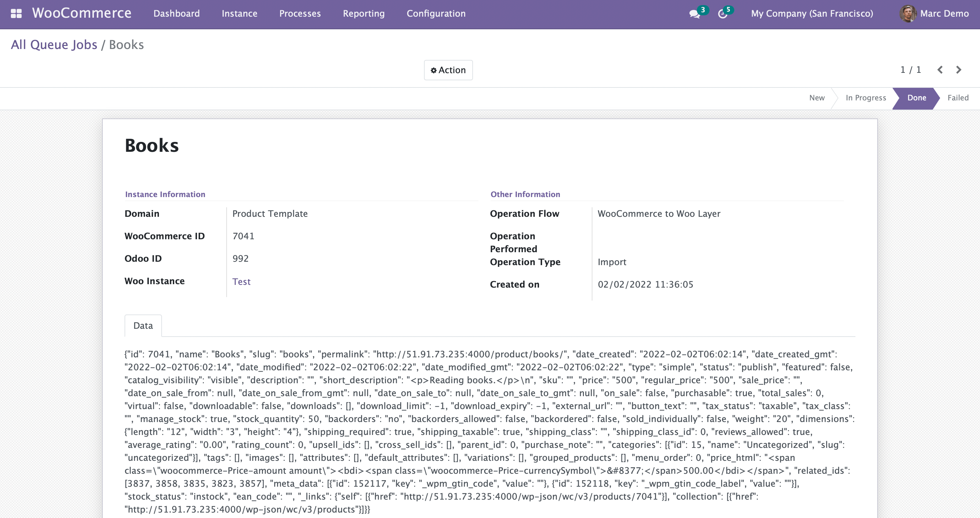
Task: Click the WooCommerce app title
Action: [82, 13]
